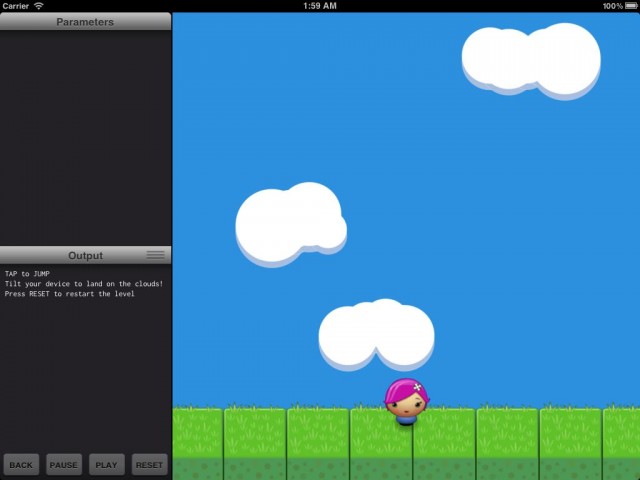
Task: Click the "TAP to JUMP" output line
Action: [27, 274]
